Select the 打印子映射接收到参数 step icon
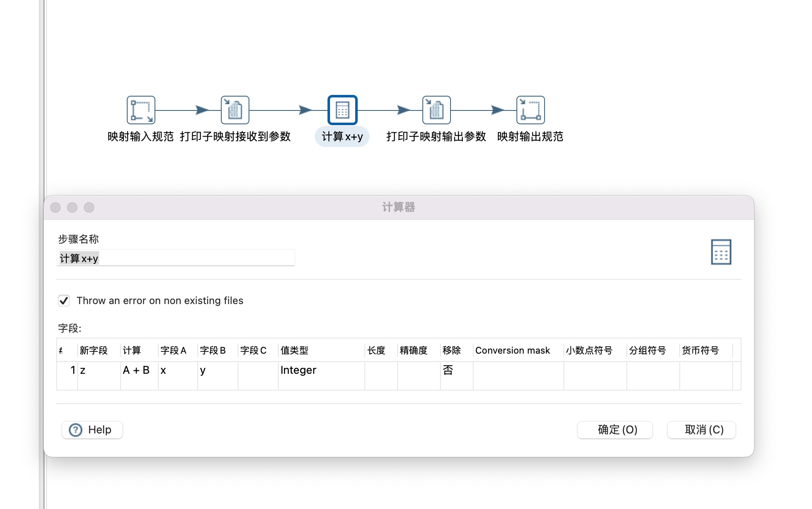 [x=235, y=110]
